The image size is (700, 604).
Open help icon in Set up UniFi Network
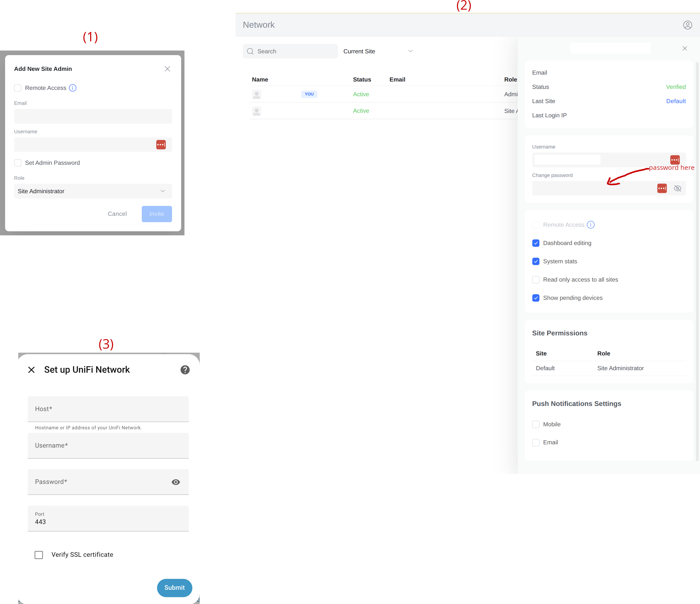click(185, 370)
